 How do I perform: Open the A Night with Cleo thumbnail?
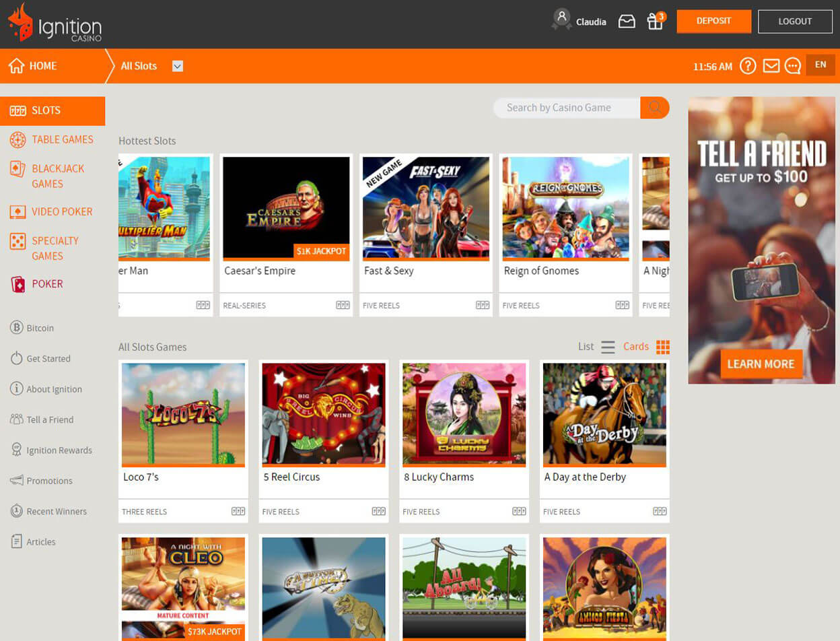coord(183,588)
